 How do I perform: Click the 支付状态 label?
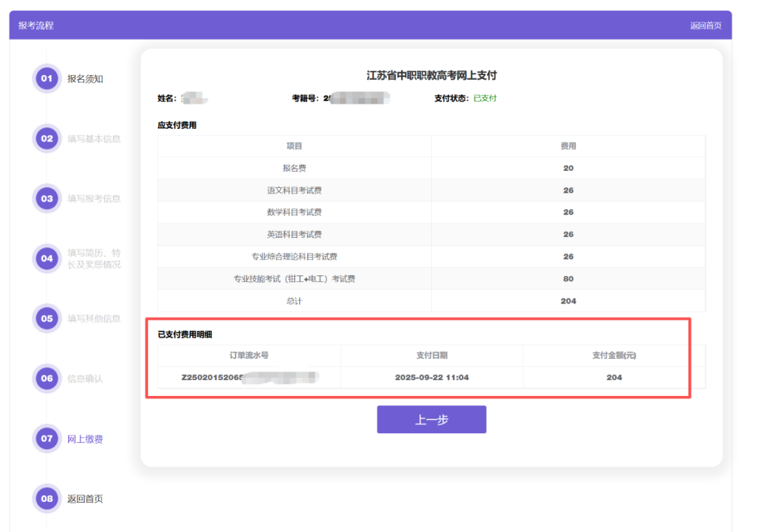(x=451, y=98)
